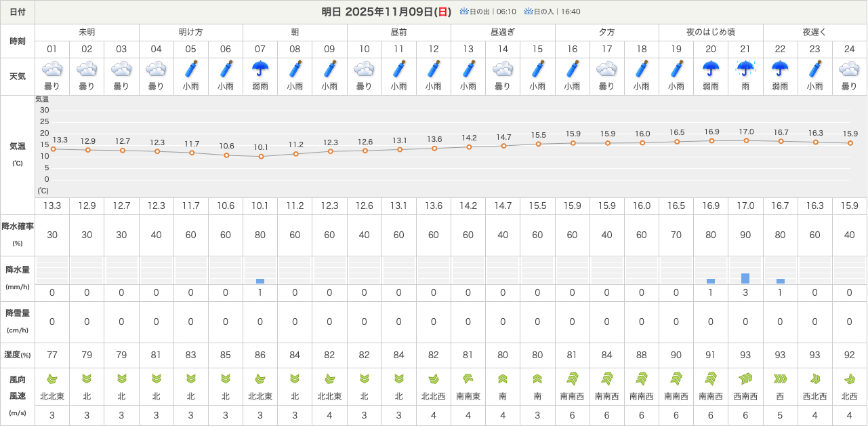Click the sunrise icon beside 06:10
Viewport: 868px width, 426px height.
click(464, 12)
